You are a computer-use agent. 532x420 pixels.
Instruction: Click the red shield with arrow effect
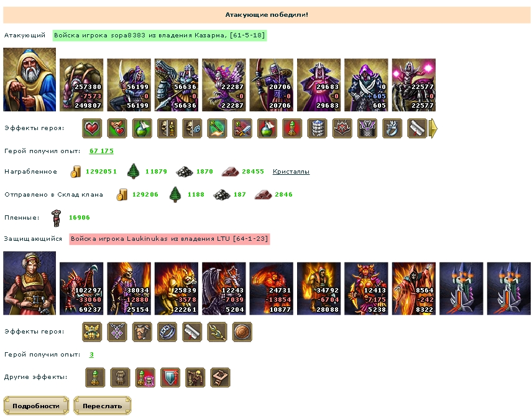coord(170,377)
